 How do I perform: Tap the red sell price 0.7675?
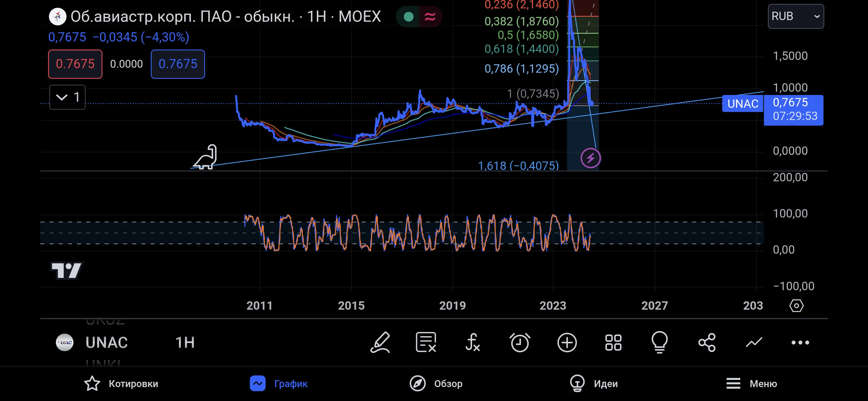(x=75, y=64)
